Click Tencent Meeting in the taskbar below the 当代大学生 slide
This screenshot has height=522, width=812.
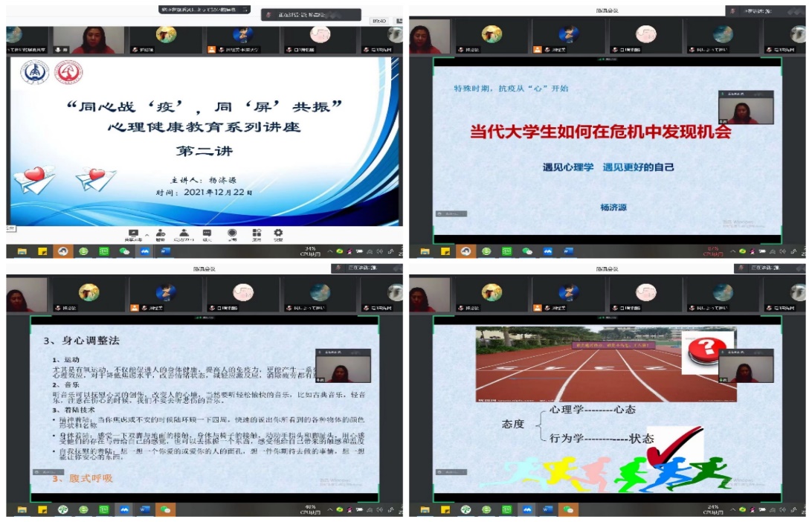pos(548,251)
